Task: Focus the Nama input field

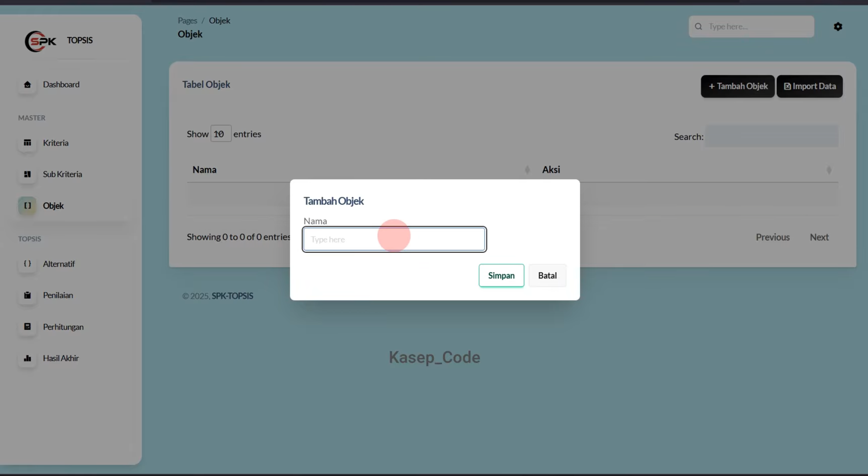Action: click(x=394, y=239)
